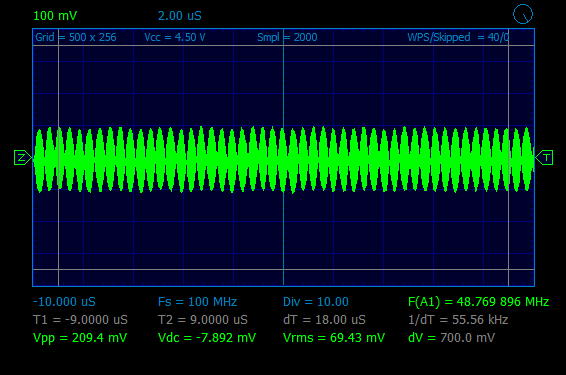Click the T1 = -9.0000 uS cursor value
This screenshot has width=566, height=375.
pyautogui.click(x=80, y=320)
